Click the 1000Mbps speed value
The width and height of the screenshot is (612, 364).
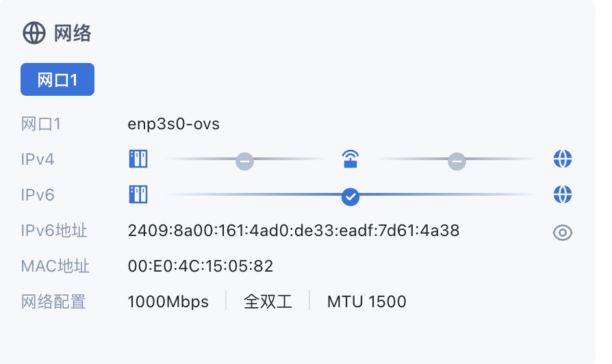coord(168,302)
